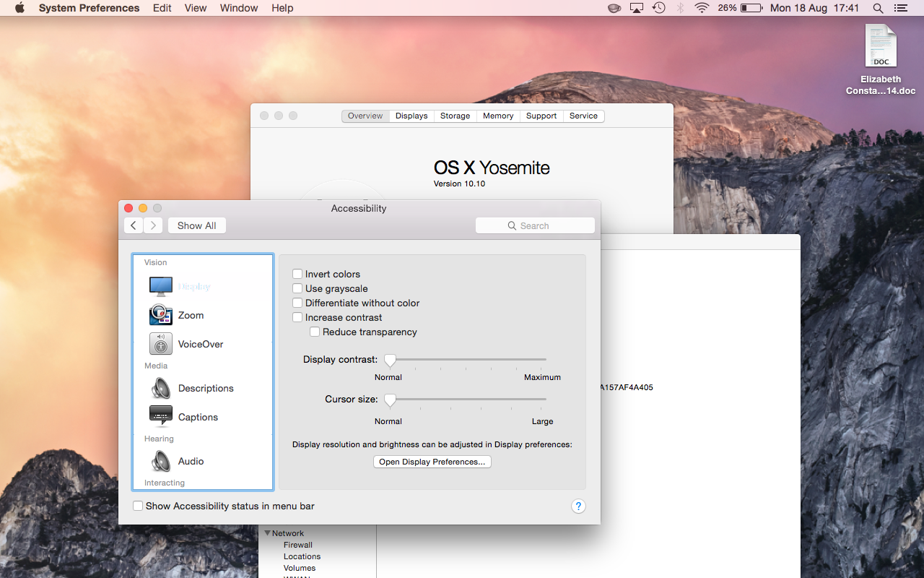Viewport: 924px width, 578px height.
Task: Click the Display contrast slider handle
Action: point(390,360)
